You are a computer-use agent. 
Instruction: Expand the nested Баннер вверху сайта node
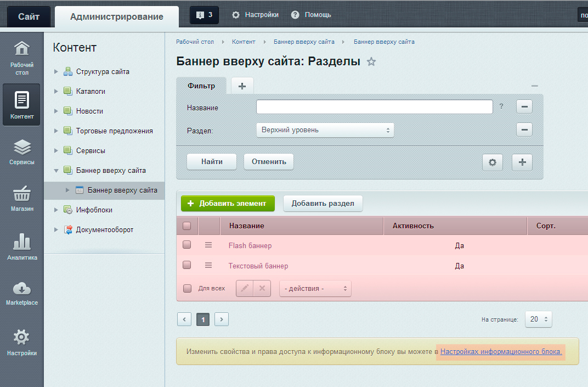[x=67, y=190]
